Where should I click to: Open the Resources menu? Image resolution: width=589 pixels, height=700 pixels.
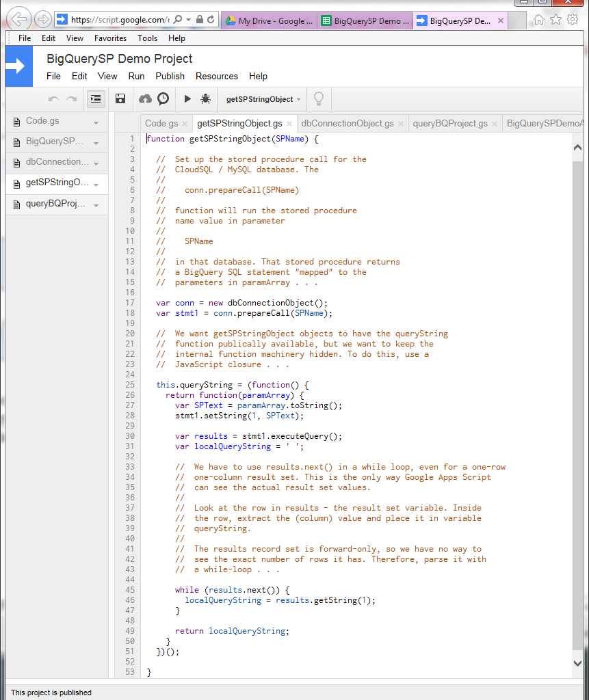pyautogui.click(x=217, y=77)
